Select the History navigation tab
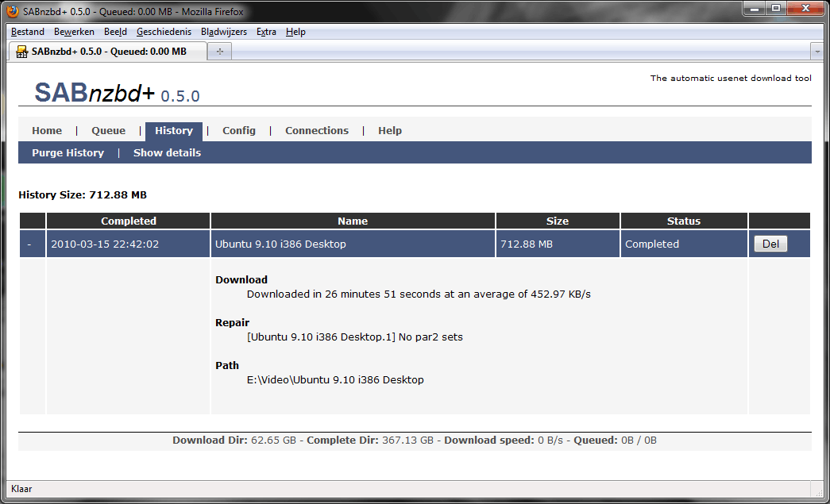This screenshot has height=504, width=830. point(174,131)
